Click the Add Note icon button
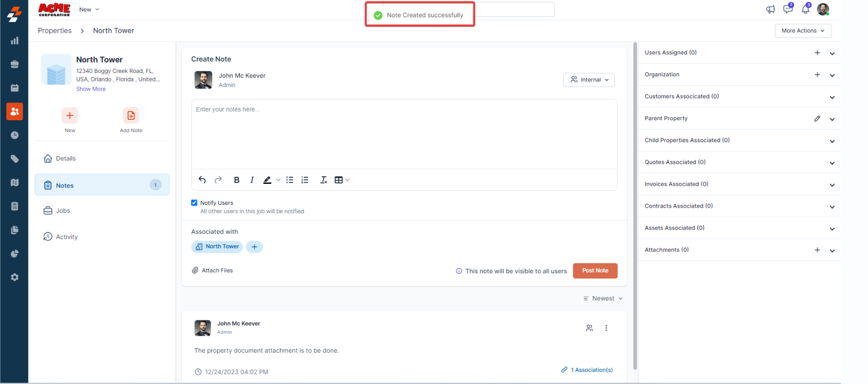The image size is (868, 384). [x=131, y=116]
